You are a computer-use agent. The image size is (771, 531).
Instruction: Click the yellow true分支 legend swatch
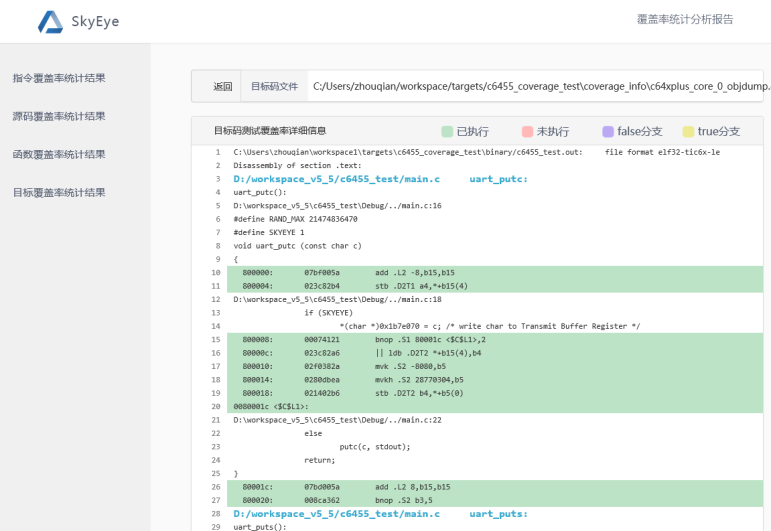click(x=688, y=131)
